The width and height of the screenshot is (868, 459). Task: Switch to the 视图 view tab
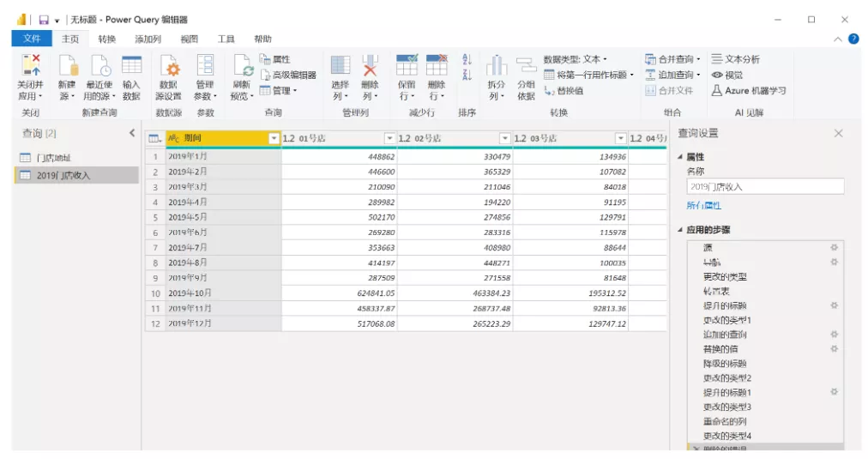190,39
